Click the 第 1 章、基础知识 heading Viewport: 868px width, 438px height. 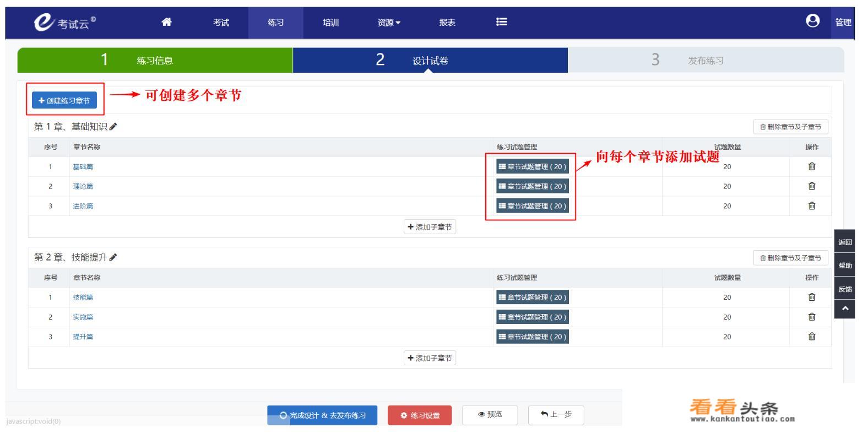(70, 127)
